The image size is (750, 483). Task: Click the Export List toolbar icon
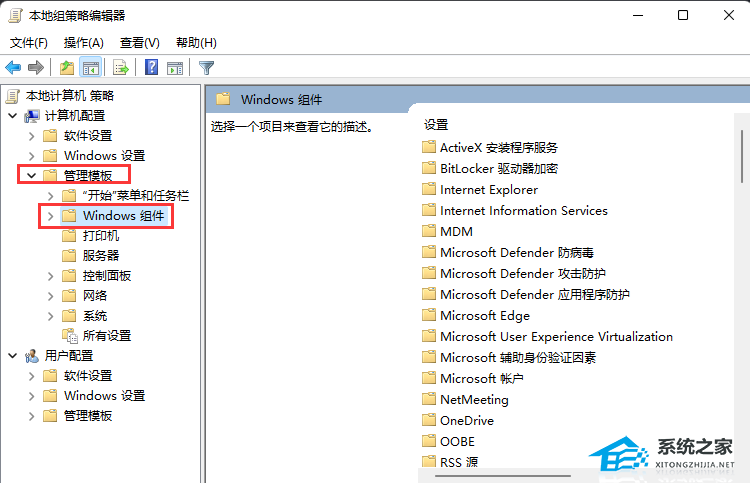point(121,68)
